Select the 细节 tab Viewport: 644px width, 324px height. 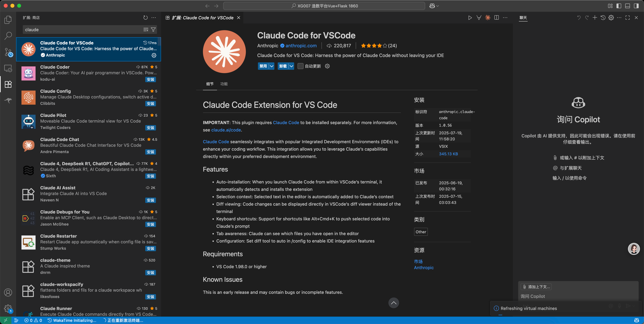(210, 84)
